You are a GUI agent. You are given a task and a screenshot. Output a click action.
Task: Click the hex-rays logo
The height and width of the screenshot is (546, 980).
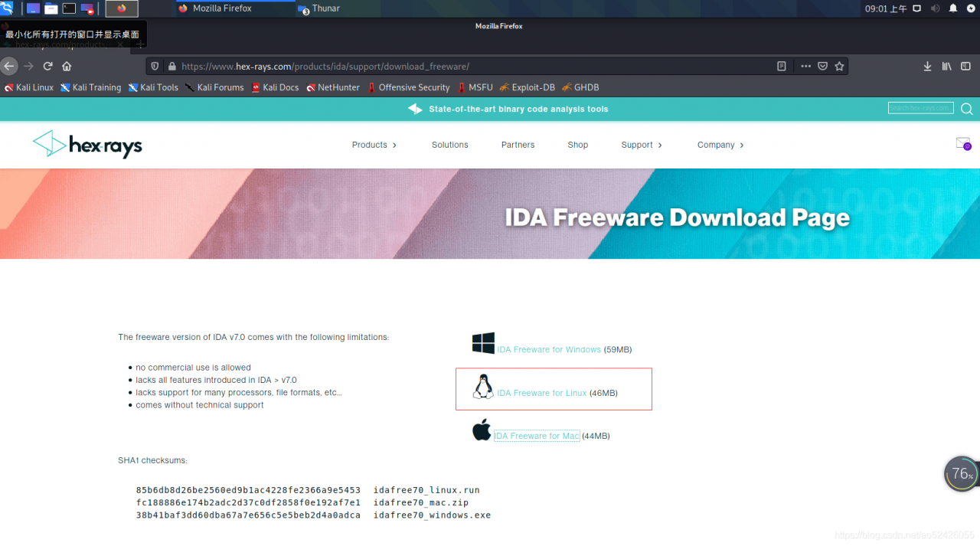[x=87, y=144]
